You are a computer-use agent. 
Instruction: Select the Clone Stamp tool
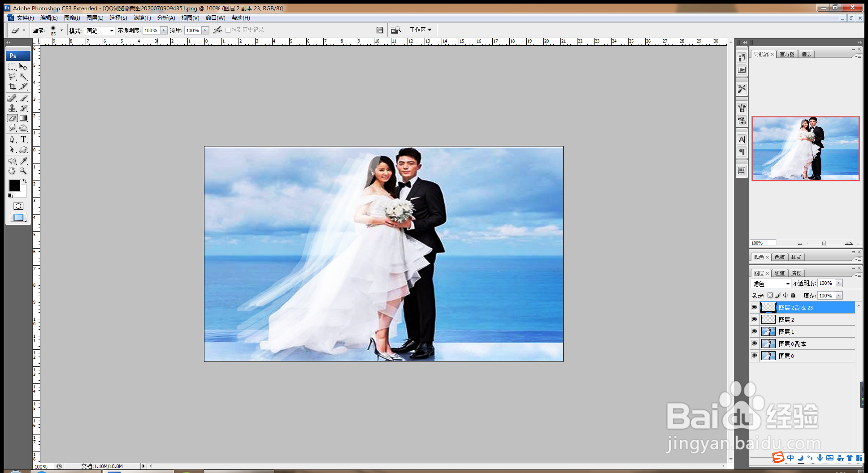(x=13, y=108)
